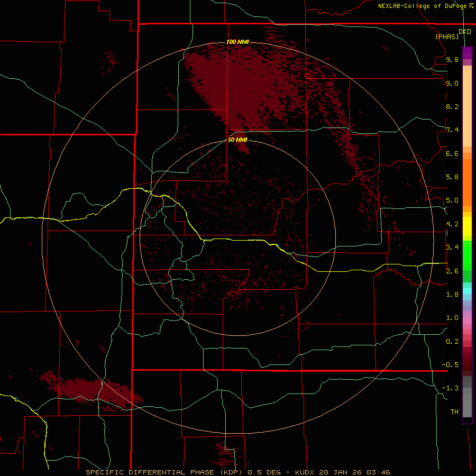
Task: Click the cyan color bar segment
Action: [467, 291]
